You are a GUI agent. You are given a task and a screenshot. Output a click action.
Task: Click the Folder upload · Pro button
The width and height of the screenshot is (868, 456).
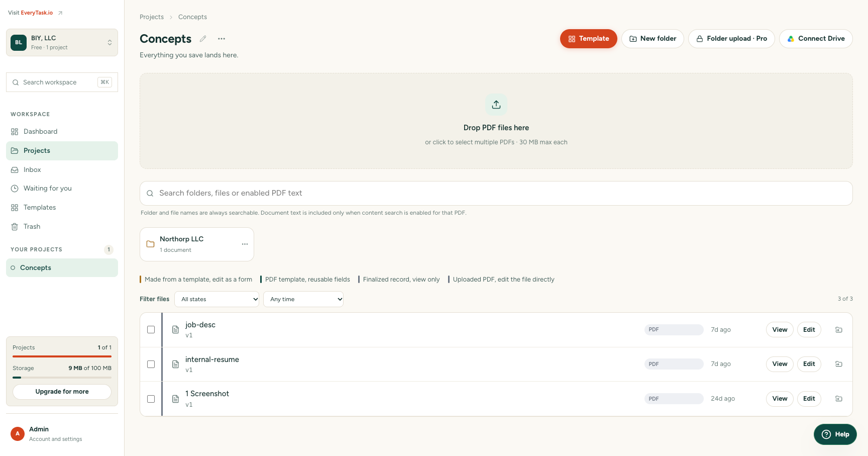[732, 39]
